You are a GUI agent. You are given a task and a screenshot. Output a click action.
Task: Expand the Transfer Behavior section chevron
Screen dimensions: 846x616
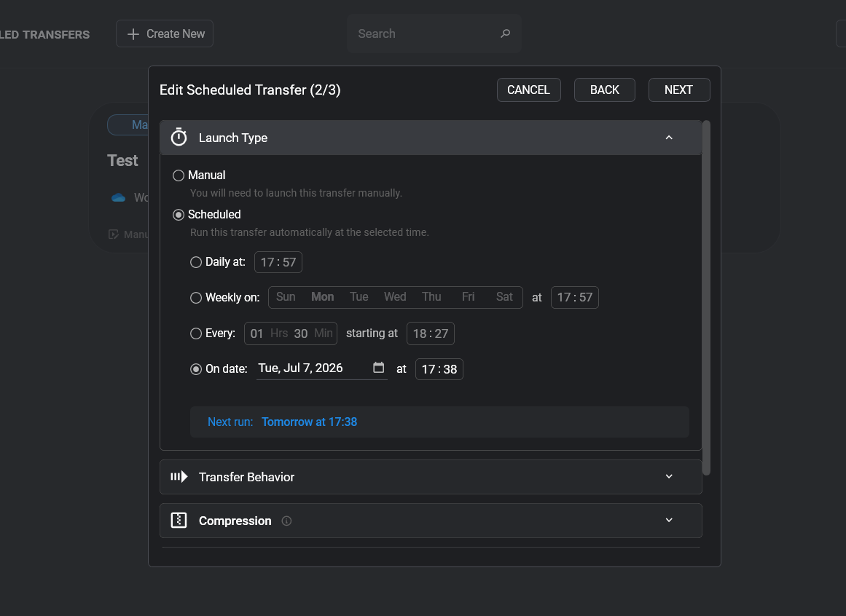pos(669,476)
